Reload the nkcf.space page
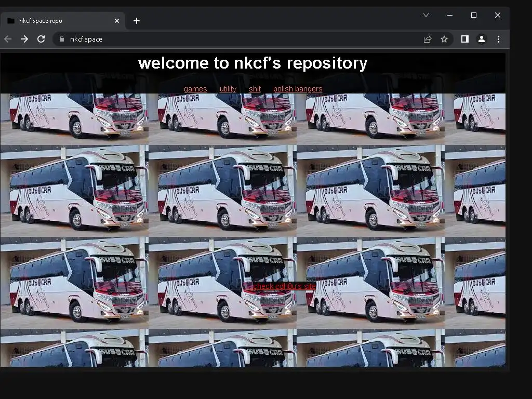The image size is (532, 399). pos(41,39)
